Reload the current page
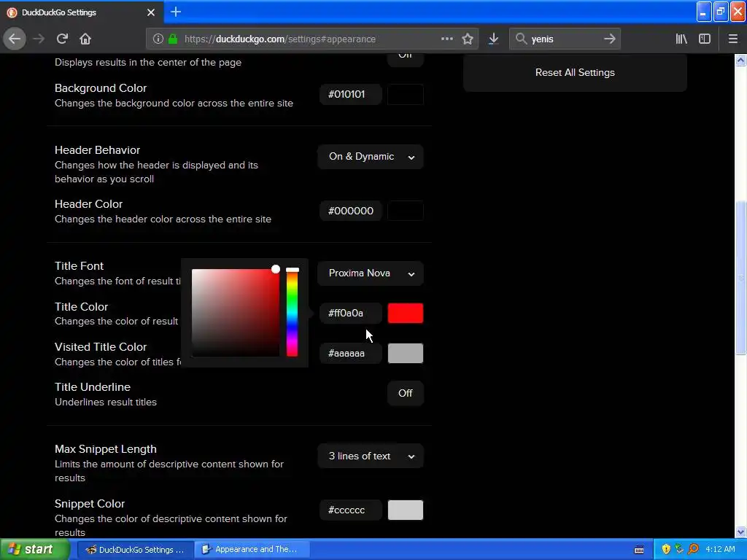Image resolution: width=747 pixels, height=560 pixels. click(x=62, y=39)
